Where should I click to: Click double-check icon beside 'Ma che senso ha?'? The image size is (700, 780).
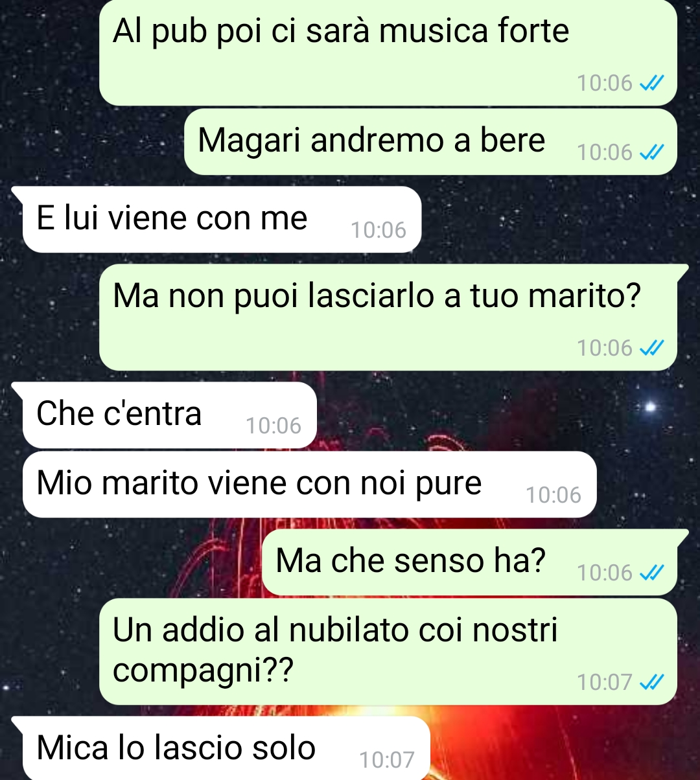[651, 573]
